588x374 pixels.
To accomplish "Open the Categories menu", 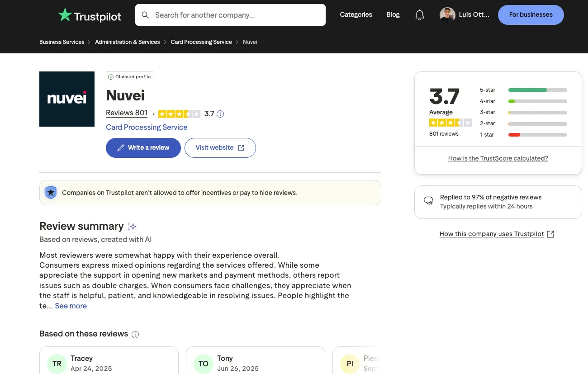I will point(356,14).
